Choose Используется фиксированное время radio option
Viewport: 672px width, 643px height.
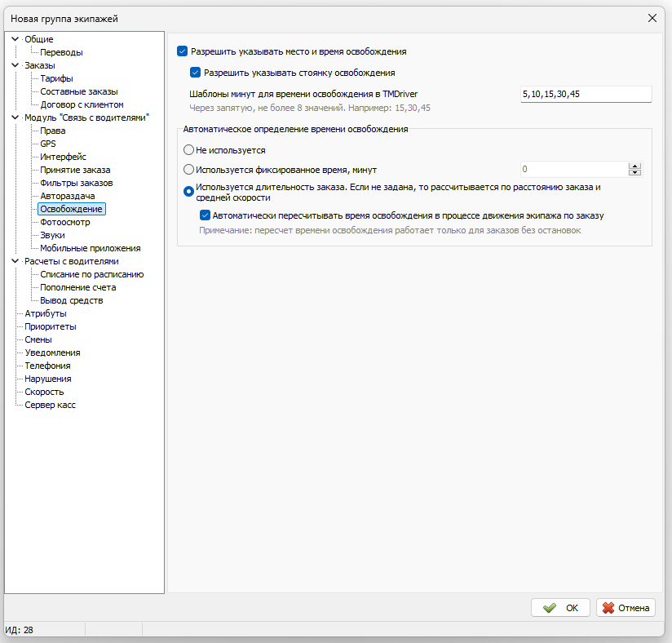coord(189,170)
